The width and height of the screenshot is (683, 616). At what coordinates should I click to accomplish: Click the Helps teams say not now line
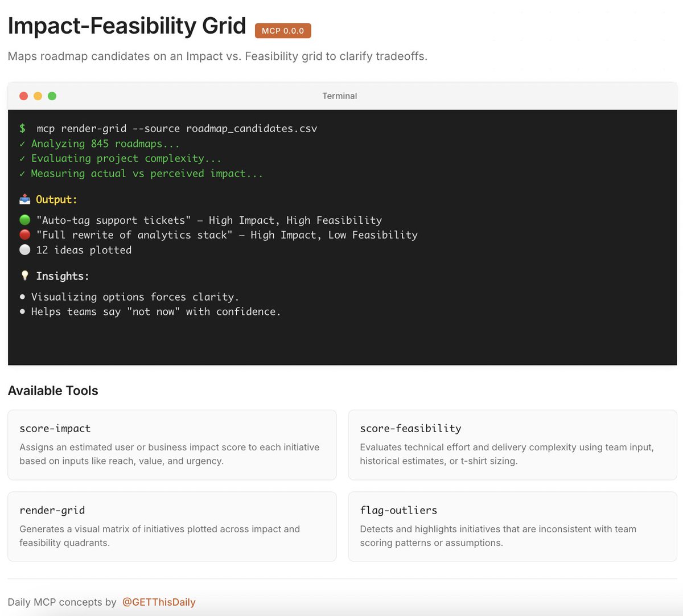point(150,311)
